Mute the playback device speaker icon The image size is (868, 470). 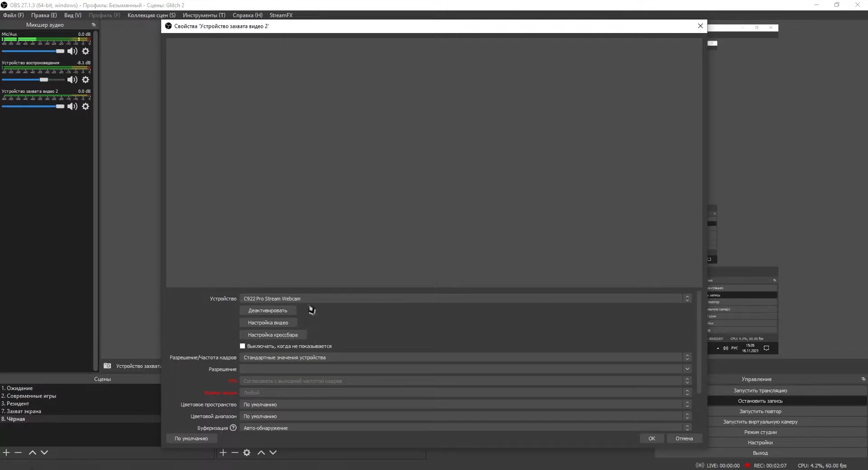point(72,80)
